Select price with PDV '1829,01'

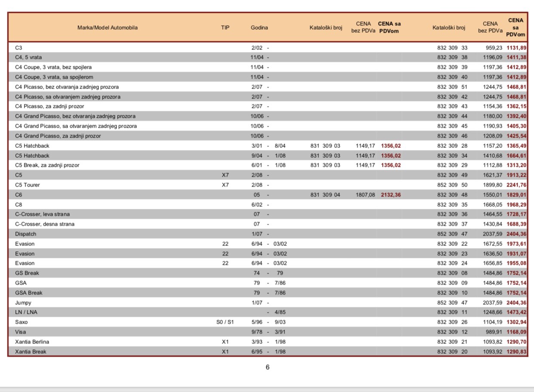click(x=517, y=195)
